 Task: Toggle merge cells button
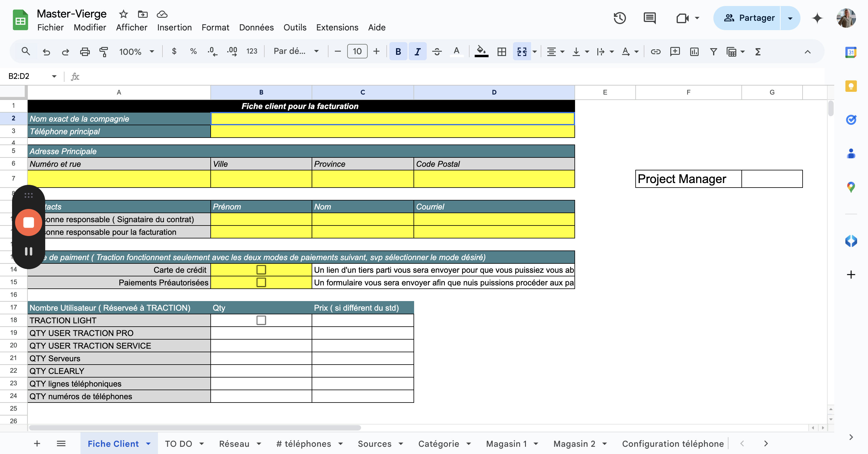pyautogui.click(x=522, y=51)
